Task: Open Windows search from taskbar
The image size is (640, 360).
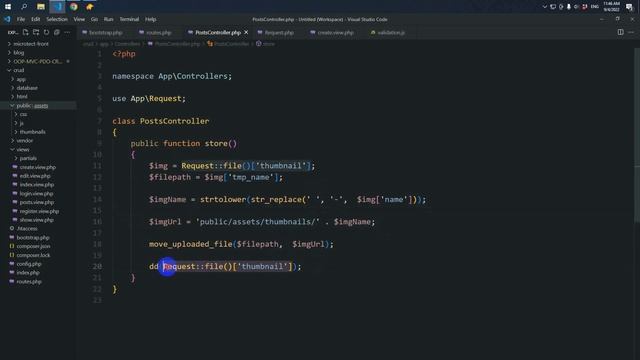Action: click(24, 7)
